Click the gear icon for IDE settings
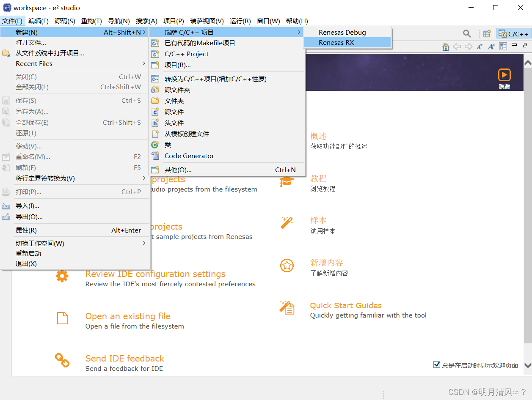 pyautogui.click(x=62, y=276)
